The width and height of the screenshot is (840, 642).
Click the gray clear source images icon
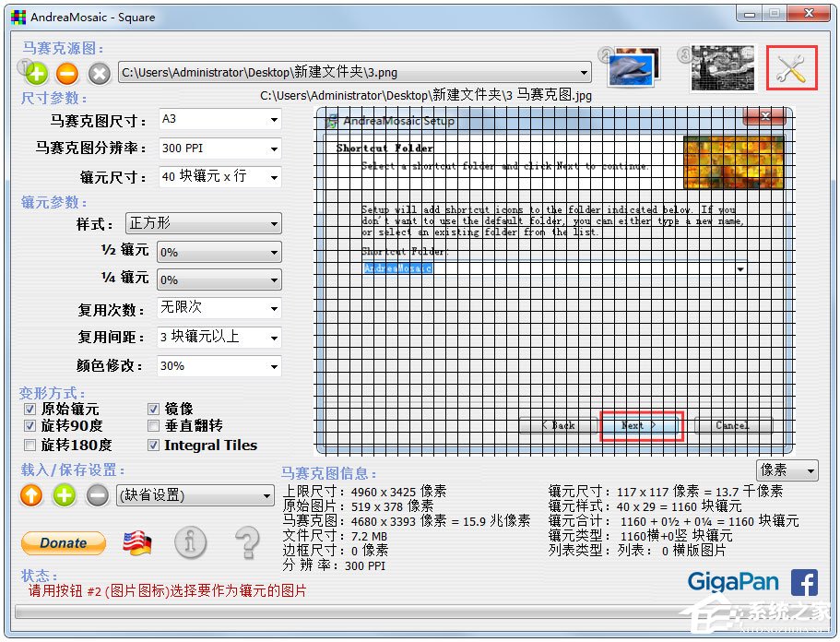[99, 73]
